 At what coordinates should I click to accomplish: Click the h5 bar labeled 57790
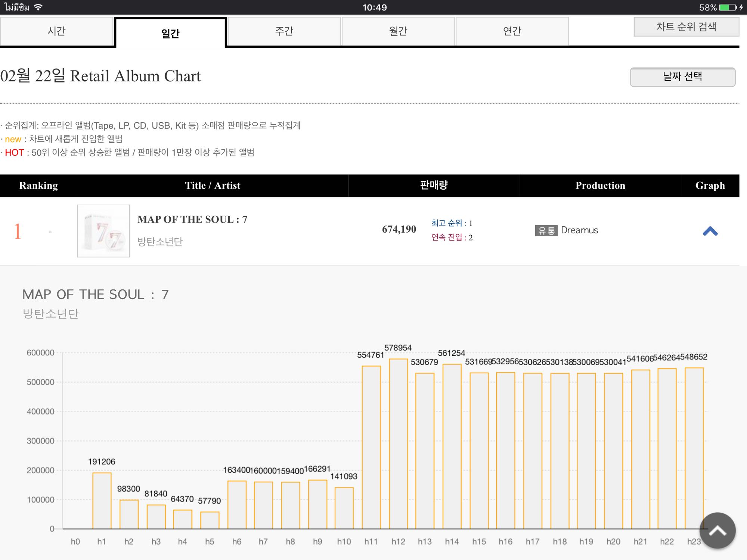210,520
